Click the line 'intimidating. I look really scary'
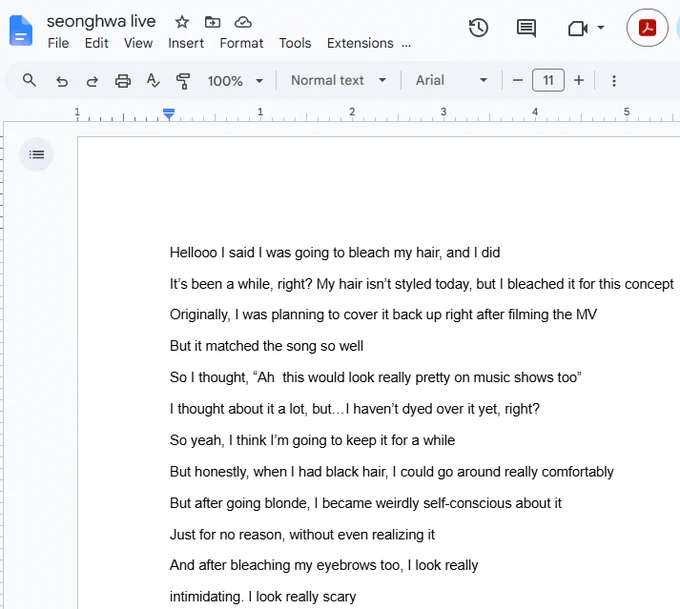680x609 pixels. coord(263,597)
